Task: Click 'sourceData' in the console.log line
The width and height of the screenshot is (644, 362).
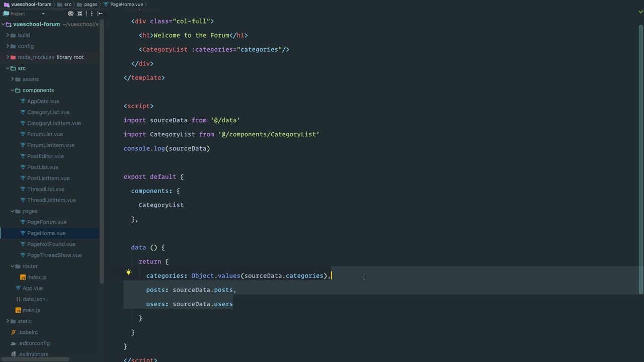Action: pos(187,148)
